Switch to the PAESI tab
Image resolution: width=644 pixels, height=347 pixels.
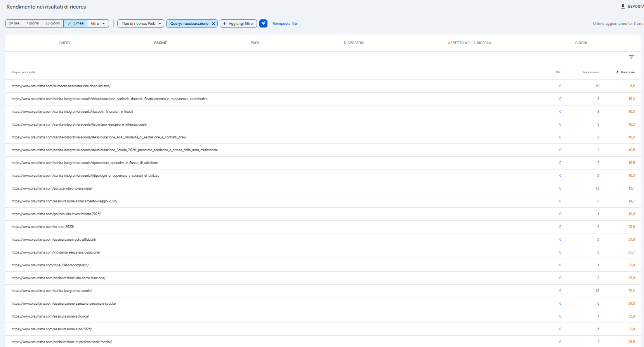click(255, 43)
